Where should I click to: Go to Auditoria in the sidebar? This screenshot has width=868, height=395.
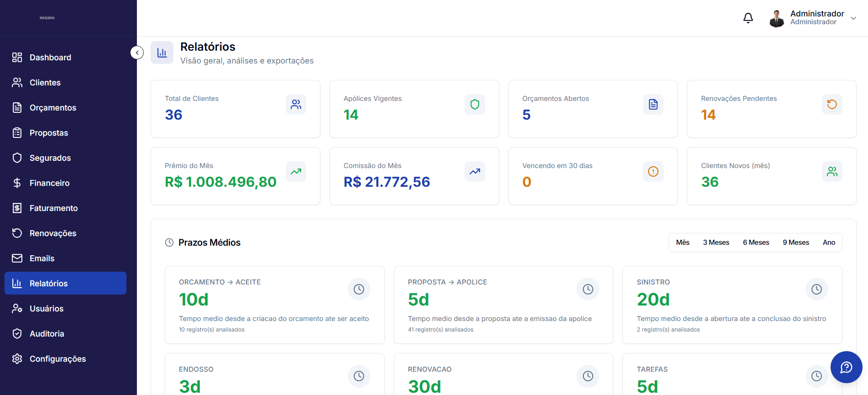coord(65,333)
